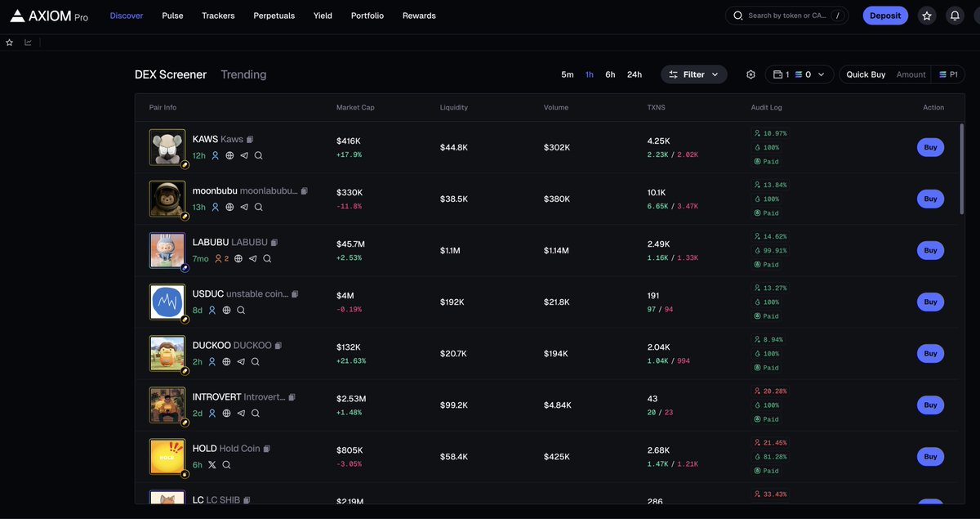Open the website globe icon for INTROVERT
The height and width of the screenshot is (519, 980).
(x=226, y=413)
